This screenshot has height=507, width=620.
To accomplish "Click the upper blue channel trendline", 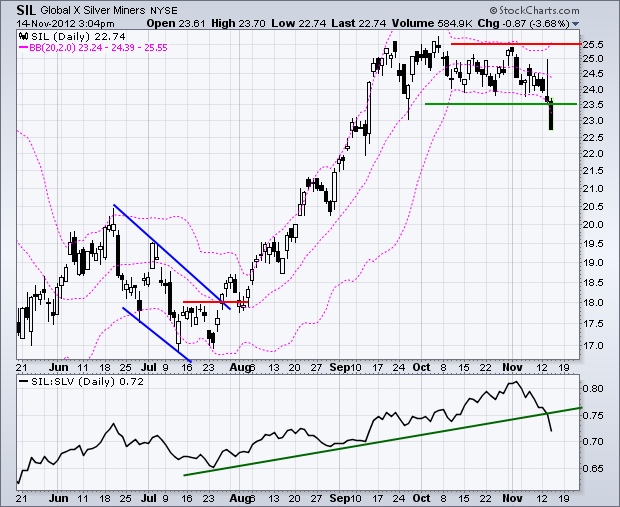I will tap(172, 257).
